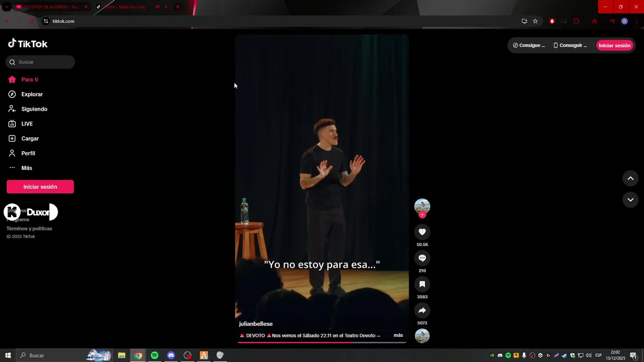Like the video with heart icon

point(422,232)
